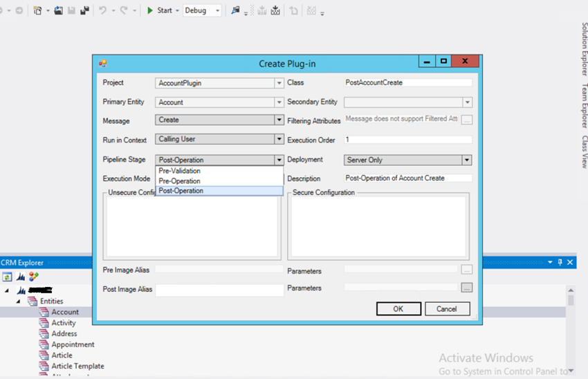Open the Solution Explorer side tab

pos(583,49)
